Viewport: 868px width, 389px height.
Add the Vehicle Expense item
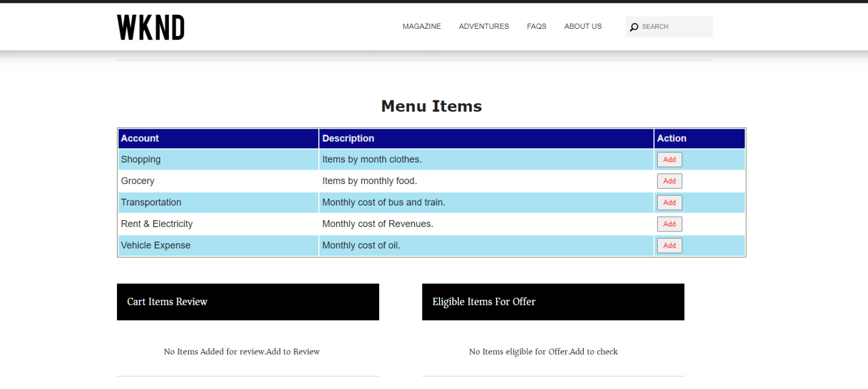click(x=669, y=245)
